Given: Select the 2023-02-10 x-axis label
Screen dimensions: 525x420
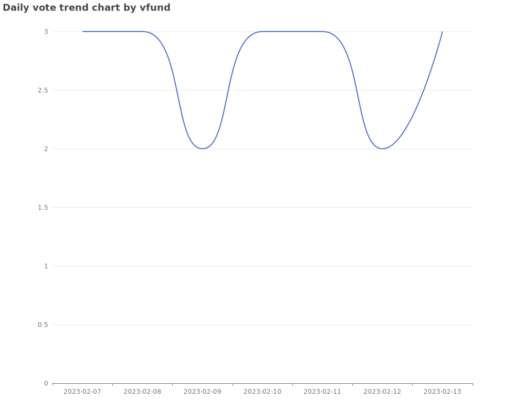Looking at the screenshot, I should 262,392.
